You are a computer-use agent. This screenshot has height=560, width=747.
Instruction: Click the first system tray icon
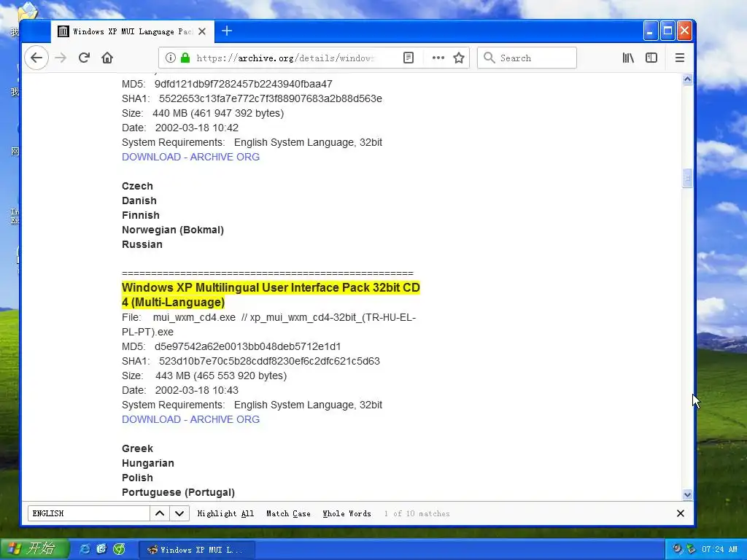677,549
